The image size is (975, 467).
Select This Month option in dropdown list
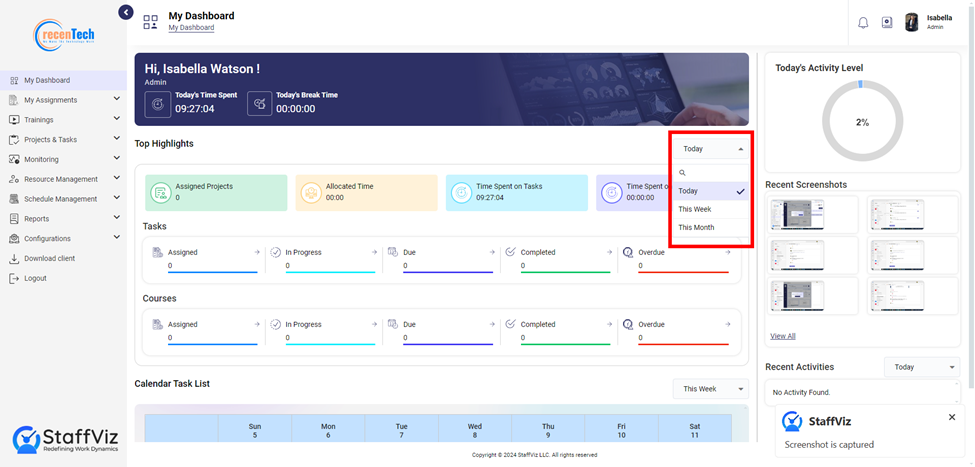pos(711,228)
